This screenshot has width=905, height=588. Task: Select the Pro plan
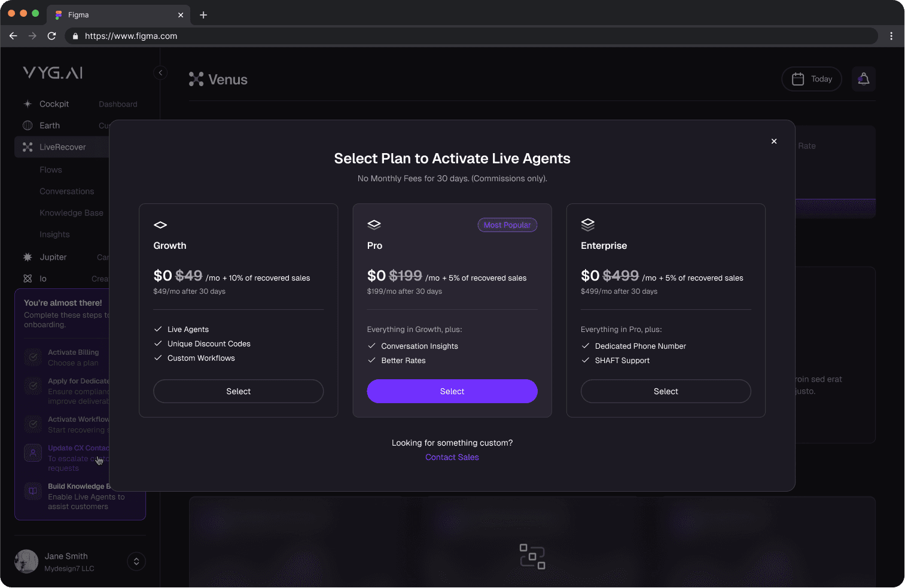pyautogui.click(x=452, y=391)
